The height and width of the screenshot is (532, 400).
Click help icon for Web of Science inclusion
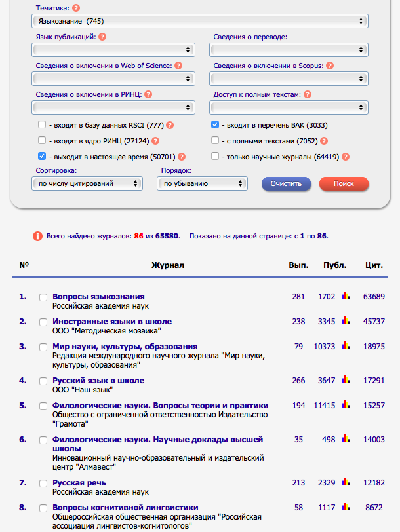coord(178,66)
